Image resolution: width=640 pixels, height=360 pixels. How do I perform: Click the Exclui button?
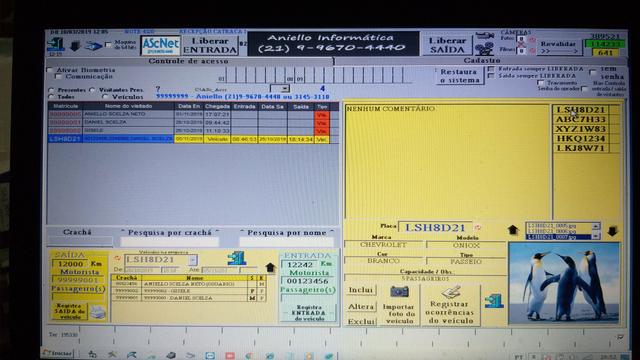point(361,322)
